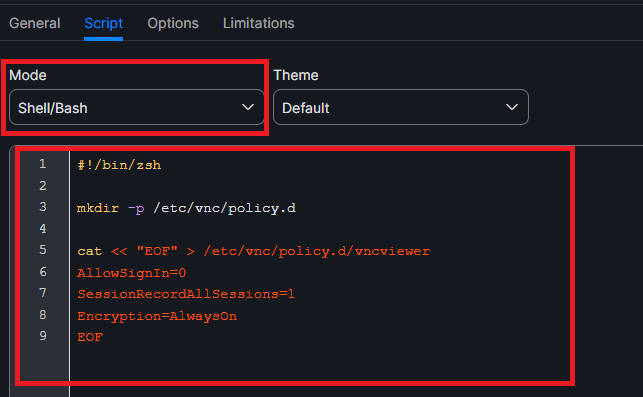Go to the Limitations tab
The width and height of the screenshot is (643, 397).
click(258, 23)
